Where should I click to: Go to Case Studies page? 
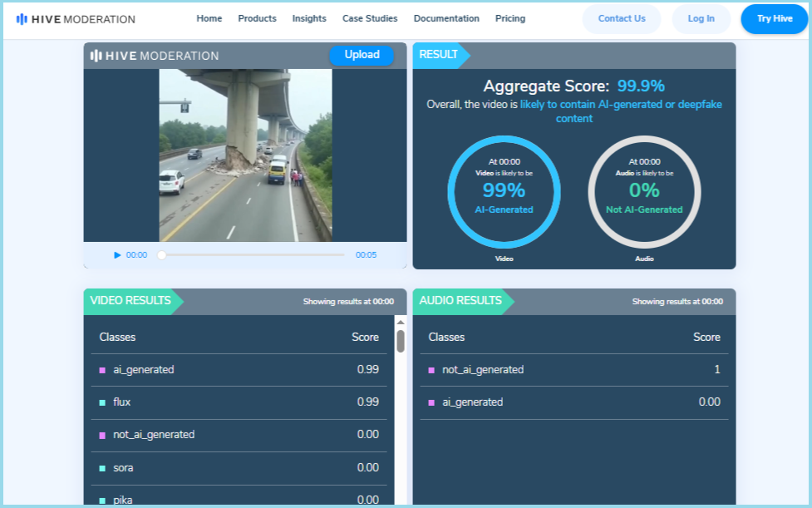pyautogui.click(x=370, y=18)
